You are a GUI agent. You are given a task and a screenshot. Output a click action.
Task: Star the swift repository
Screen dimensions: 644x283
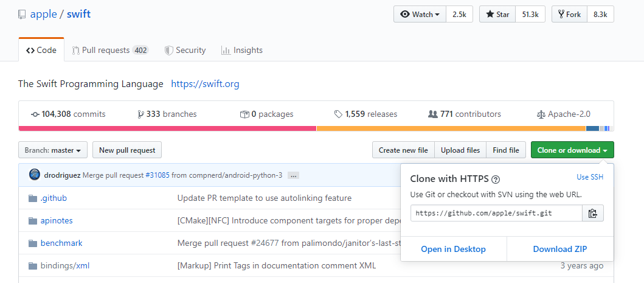coord(497,15)
